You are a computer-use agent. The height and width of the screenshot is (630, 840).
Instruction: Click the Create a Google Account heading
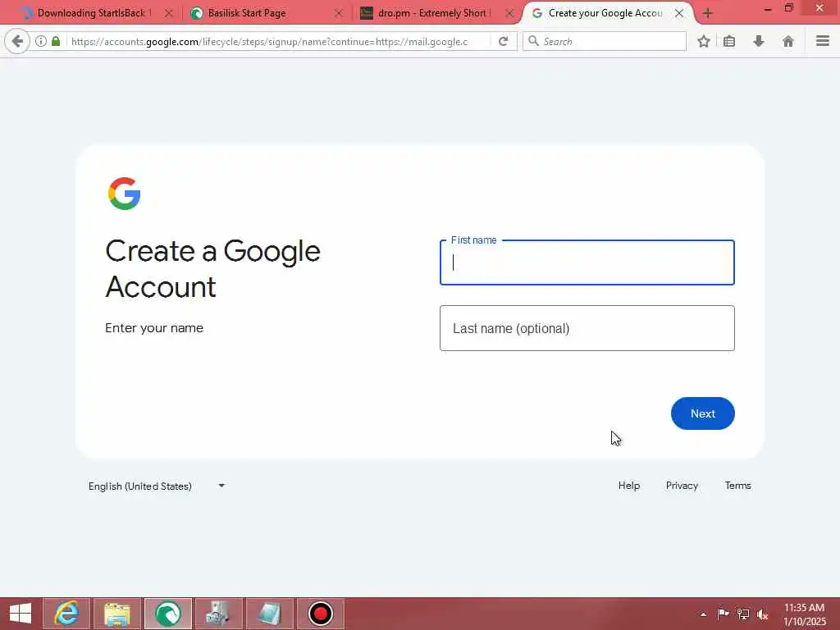tap(212, 268)
